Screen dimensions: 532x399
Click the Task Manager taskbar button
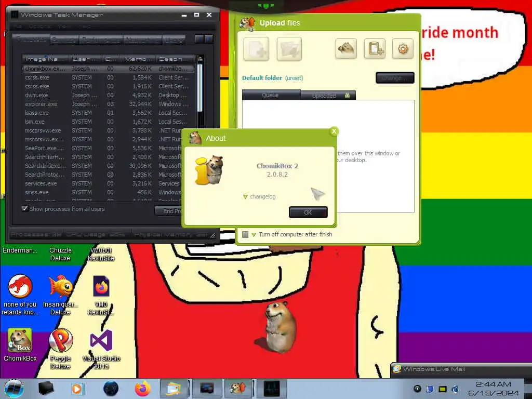coord(272,389)
